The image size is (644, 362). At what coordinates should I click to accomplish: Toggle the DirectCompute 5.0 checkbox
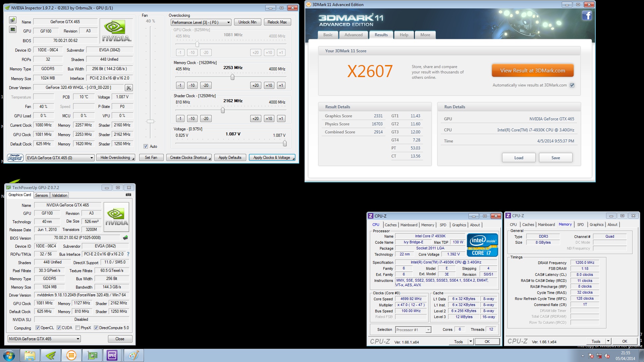pyautogui.click(x=96, y=328)
